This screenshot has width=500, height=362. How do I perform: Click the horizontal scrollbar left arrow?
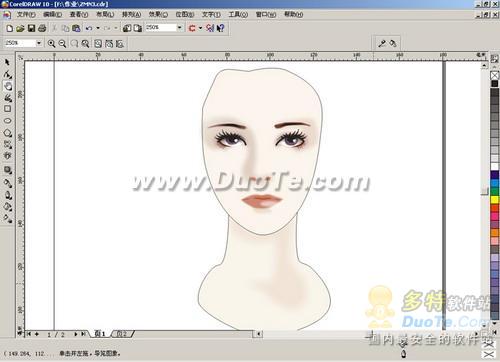point(258,334)
